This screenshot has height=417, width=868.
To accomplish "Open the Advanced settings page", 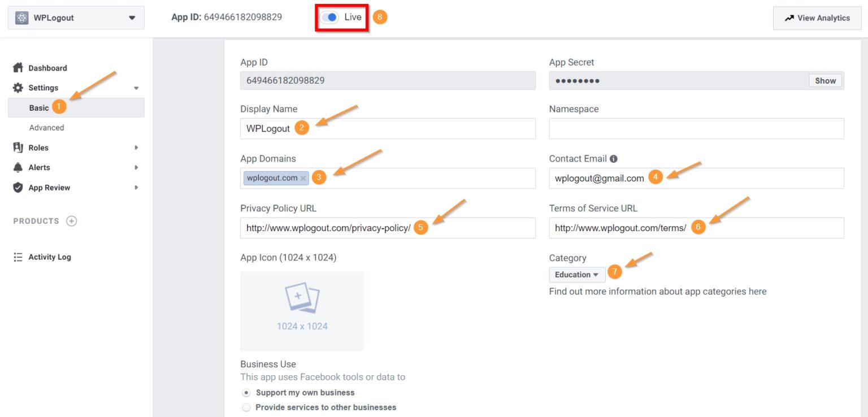I will (46, 127).
